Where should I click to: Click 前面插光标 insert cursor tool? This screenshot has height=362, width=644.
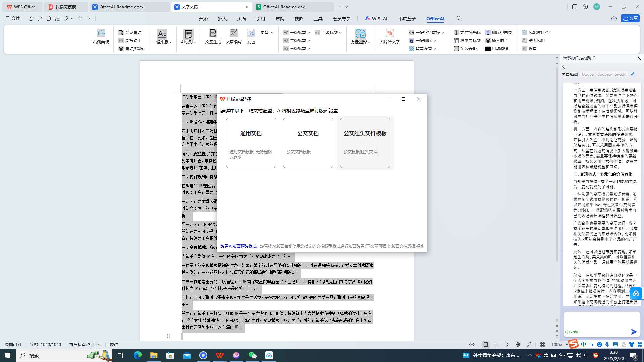click(467, 33)
